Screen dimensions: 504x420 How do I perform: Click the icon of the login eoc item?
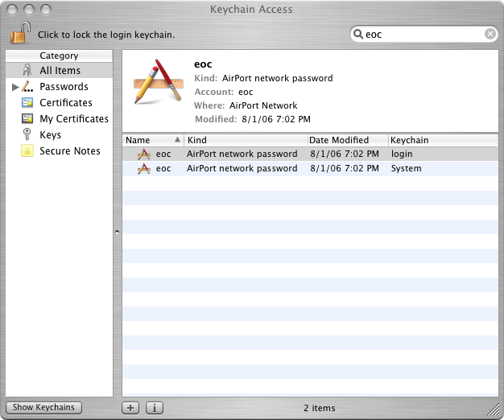pyautogui.click(x=143, y=154)
